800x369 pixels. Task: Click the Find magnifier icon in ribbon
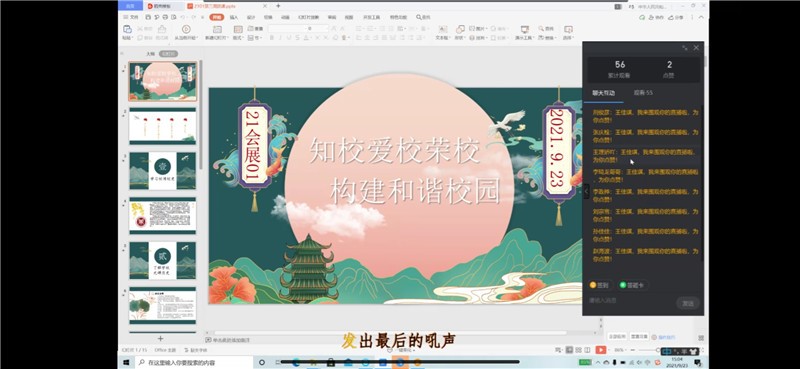click(x=541, y=29)
